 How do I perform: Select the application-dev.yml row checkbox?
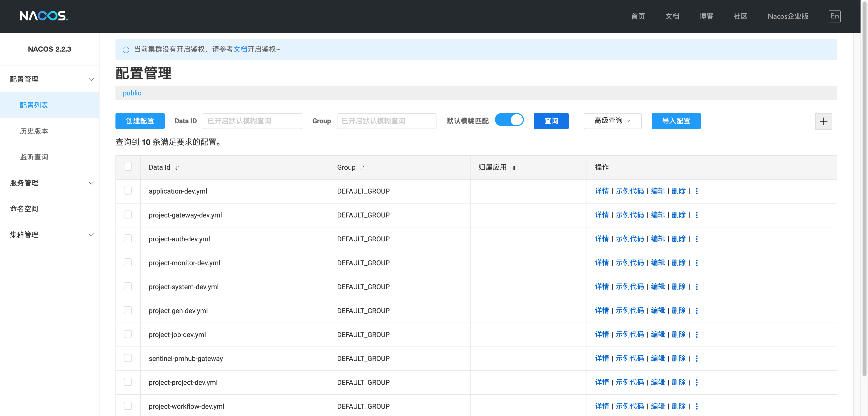coord(128,191)
